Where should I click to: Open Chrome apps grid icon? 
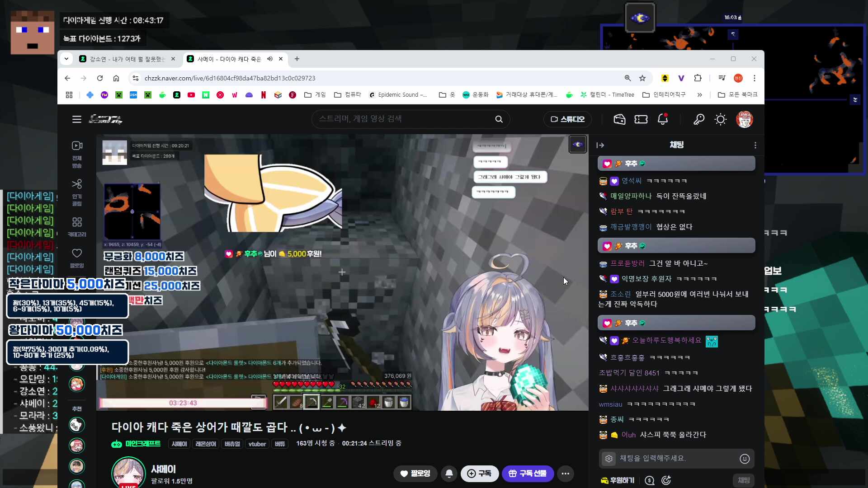coord(69,95)
